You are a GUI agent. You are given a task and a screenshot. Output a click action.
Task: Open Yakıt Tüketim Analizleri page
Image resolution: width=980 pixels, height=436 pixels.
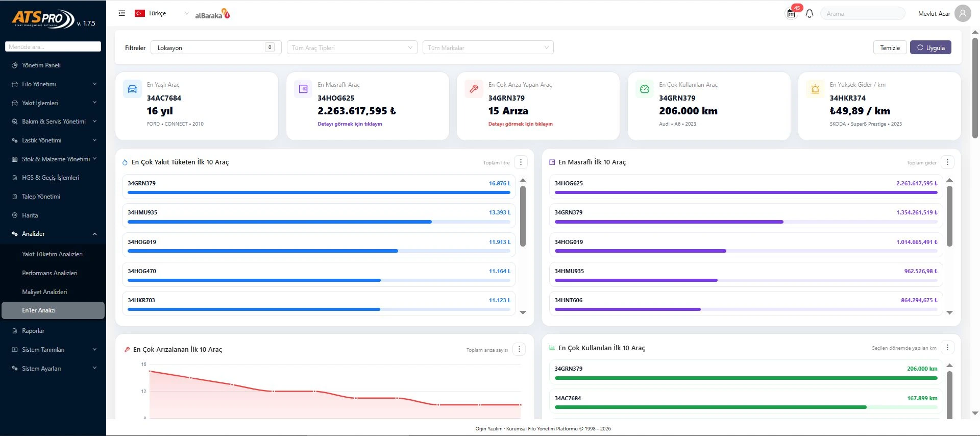(52, 254)
